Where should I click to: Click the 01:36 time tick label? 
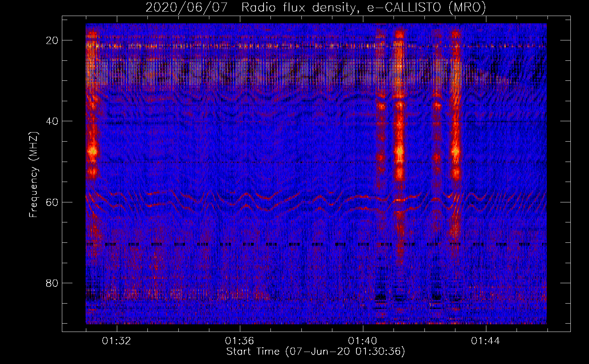240,341
